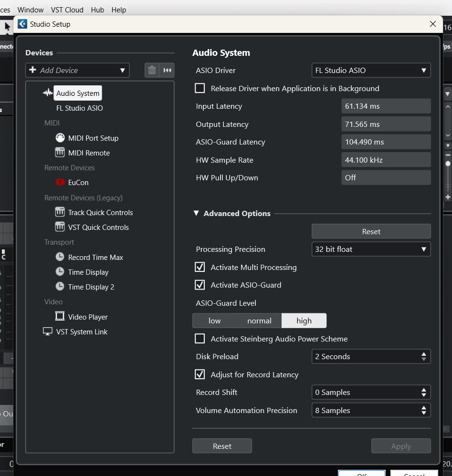
Task: Set ASIO-Guard Level to normal
Action: tap(259, 321)
